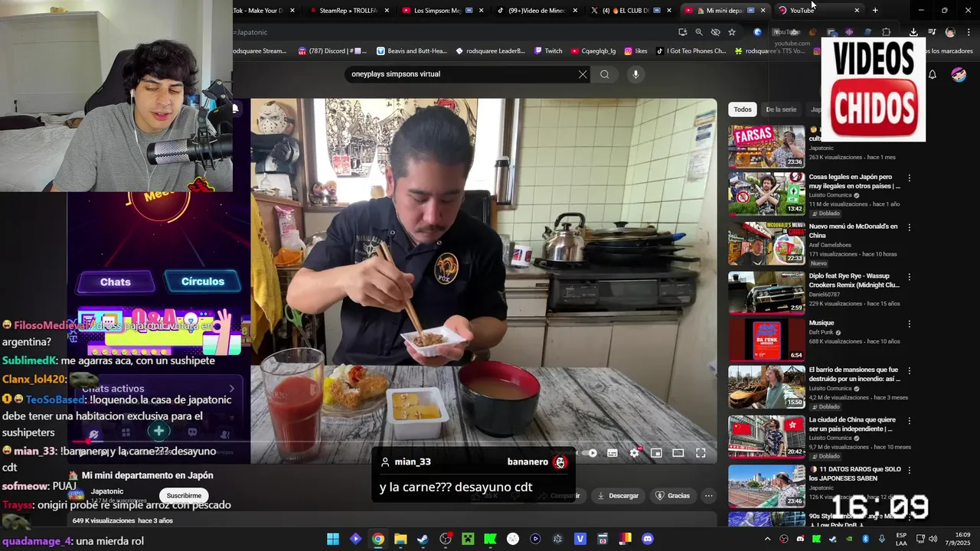980x551 pixels.
Task: Open video player settings gear
Action: pyautogui.click(x=634, y=453)
